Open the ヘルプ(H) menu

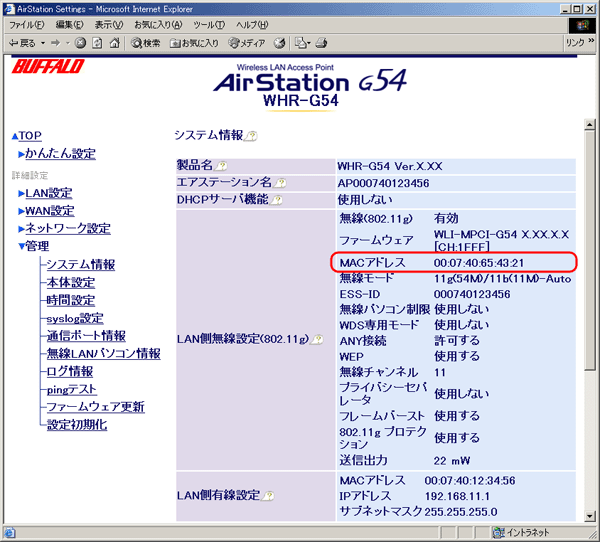tap(252, 25)
